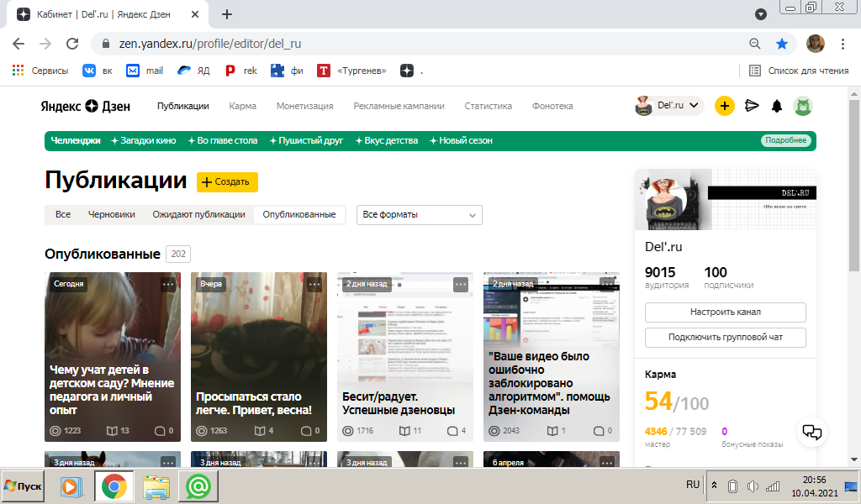Open Ваше видео было ошибочно заблокировано card
This screenshot has height=504, width=861.
tap(552, 357)
